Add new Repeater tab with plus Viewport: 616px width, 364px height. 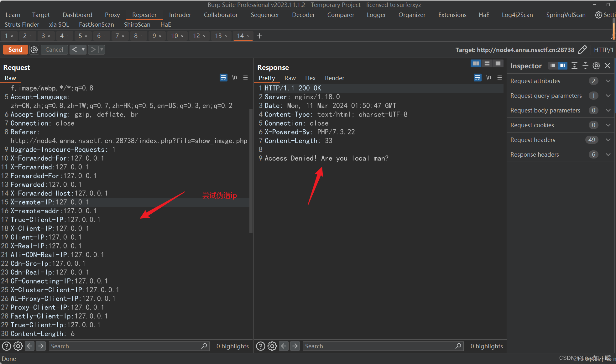pyautogui.click(x=259, y=36)
